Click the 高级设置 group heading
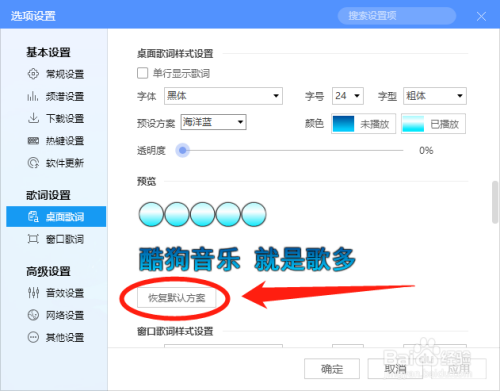Screen dimensions: 500x391 48,271
